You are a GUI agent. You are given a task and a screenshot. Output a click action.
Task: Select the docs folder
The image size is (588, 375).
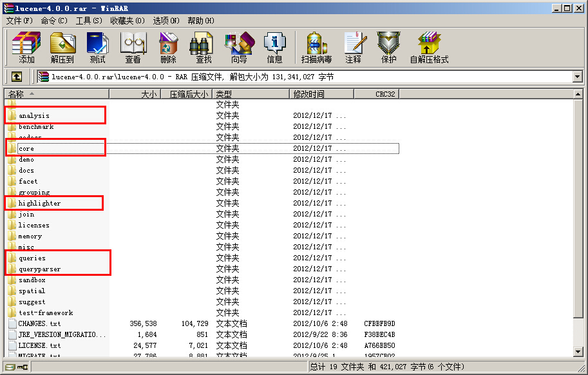click(x=26, y=170)
